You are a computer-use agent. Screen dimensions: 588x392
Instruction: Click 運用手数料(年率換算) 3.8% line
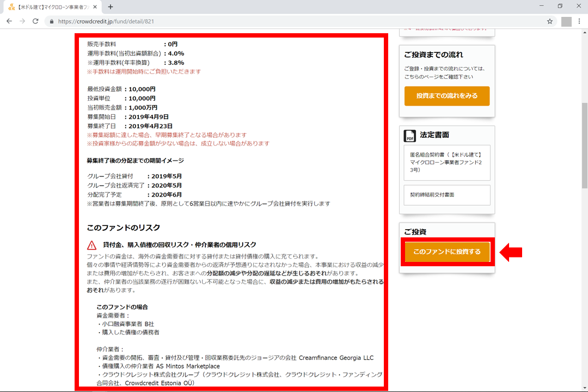click(136, 63)
